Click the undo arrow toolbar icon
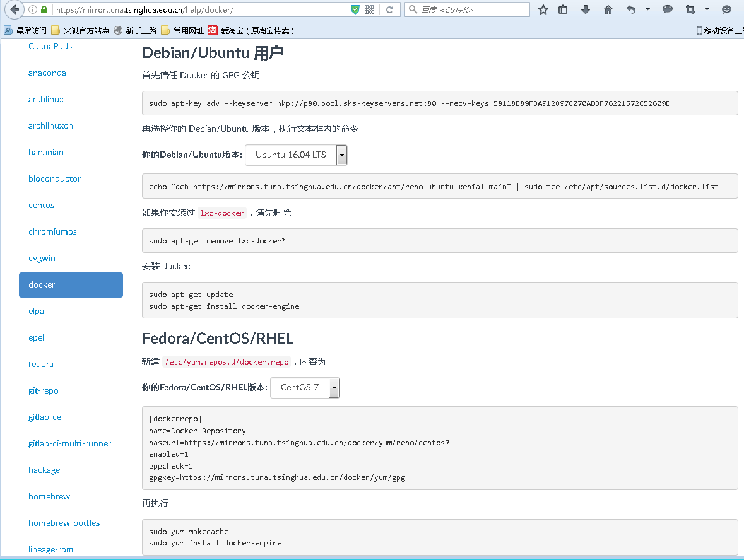The height and width of the screenshot is (560, 744). tap(630, 9)
